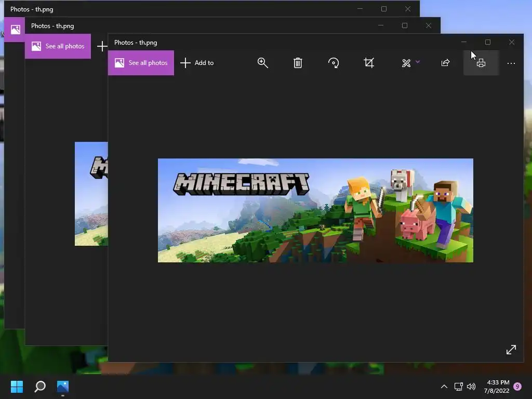This screenshot has width=532, height=399.
Task: Click See all photos in front window
Action: click(x=141, y=63)
